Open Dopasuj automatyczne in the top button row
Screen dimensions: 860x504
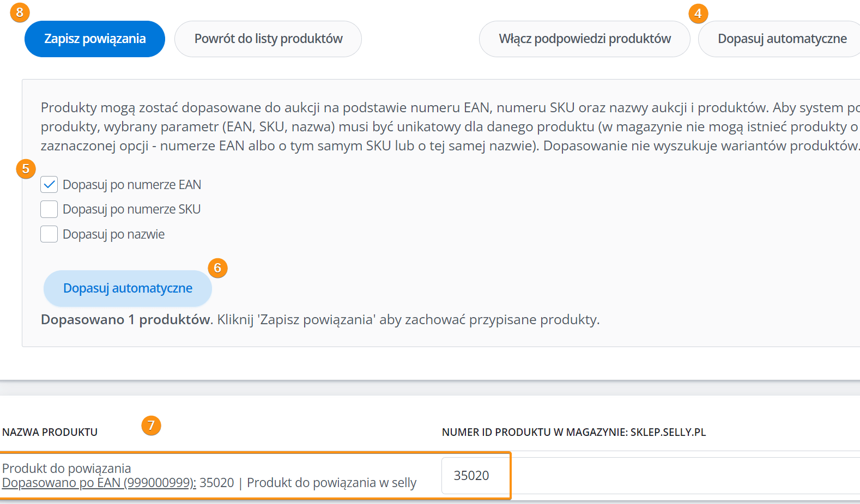[x=782, y=39]
